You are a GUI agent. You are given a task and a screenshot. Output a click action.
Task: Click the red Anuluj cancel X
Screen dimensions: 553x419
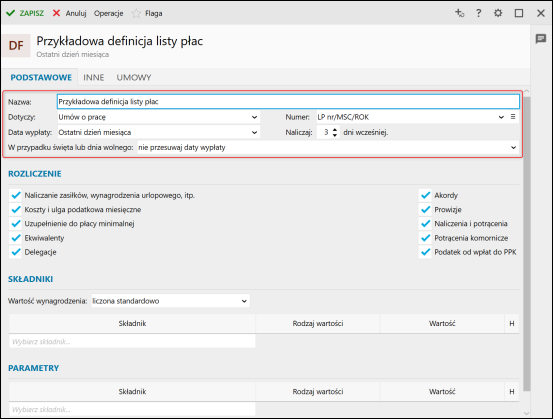pos(56,13)
